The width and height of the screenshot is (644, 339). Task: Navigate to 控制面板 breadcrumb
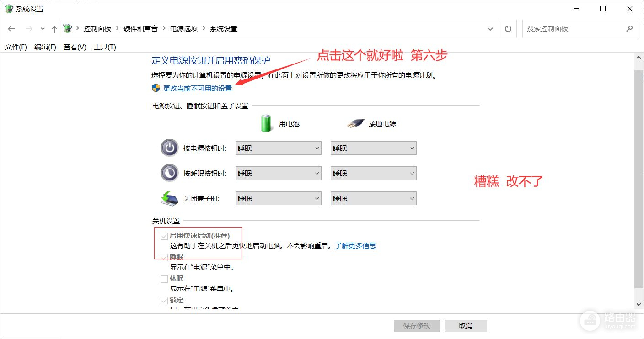(x=97, y=28)
